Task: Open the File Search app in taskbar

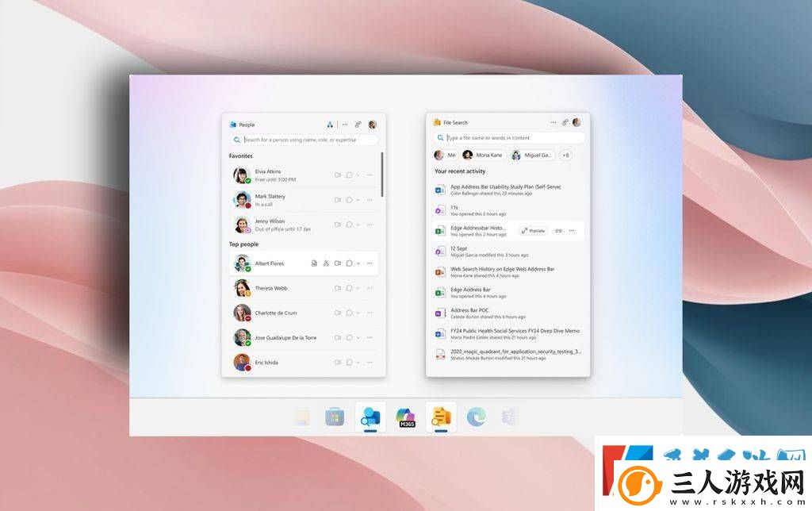Action: [441, 417]
